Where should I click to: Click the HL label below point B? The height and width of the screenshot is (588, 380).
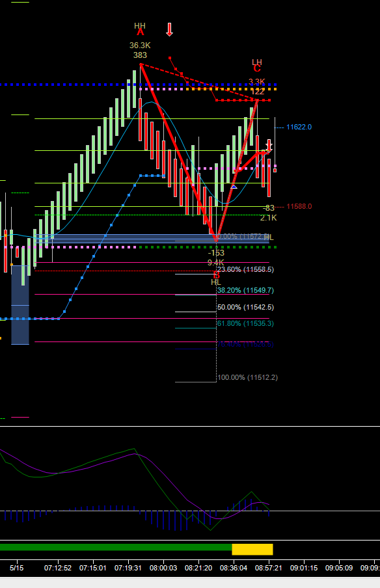coord(216,282)
